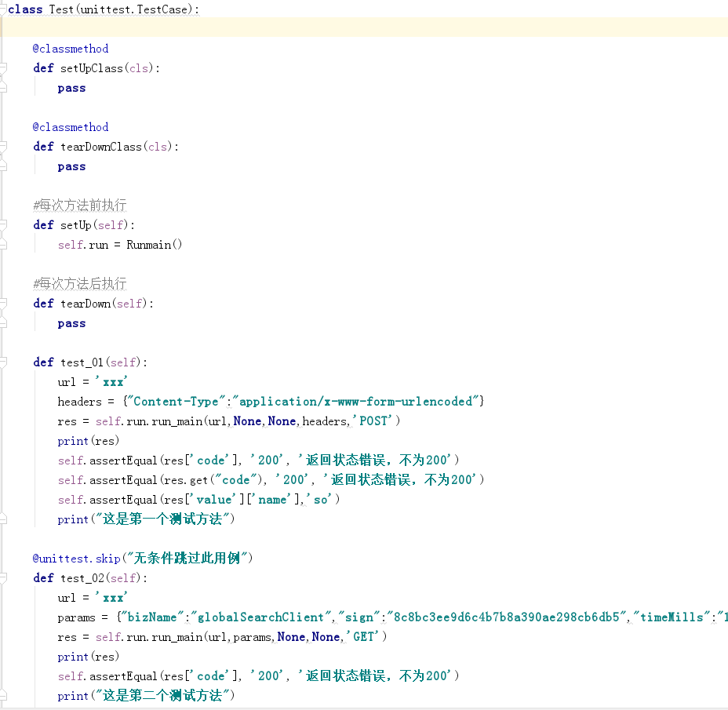Click the 'value' key string
728x710 pixels.
(x=213, y=500)
